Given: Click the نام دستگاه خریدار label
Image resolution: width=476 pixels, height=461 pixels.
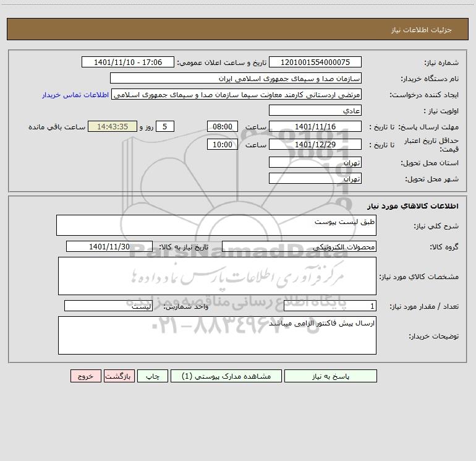Looking at the screenshot, I should point(430,79).
